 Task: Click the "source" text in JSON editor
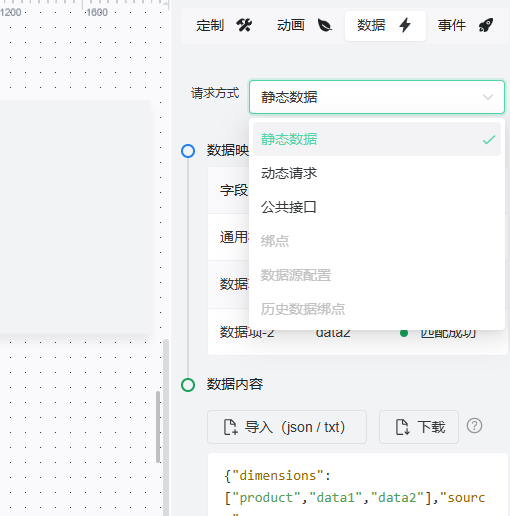[x=462, y=498]
